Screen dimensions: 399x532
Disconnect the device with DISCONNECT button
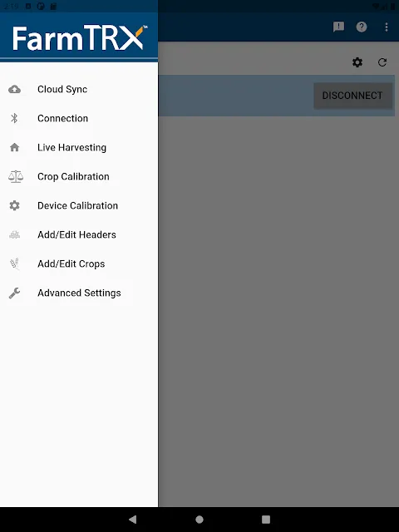pyautogui.click(x=352, y=96)
